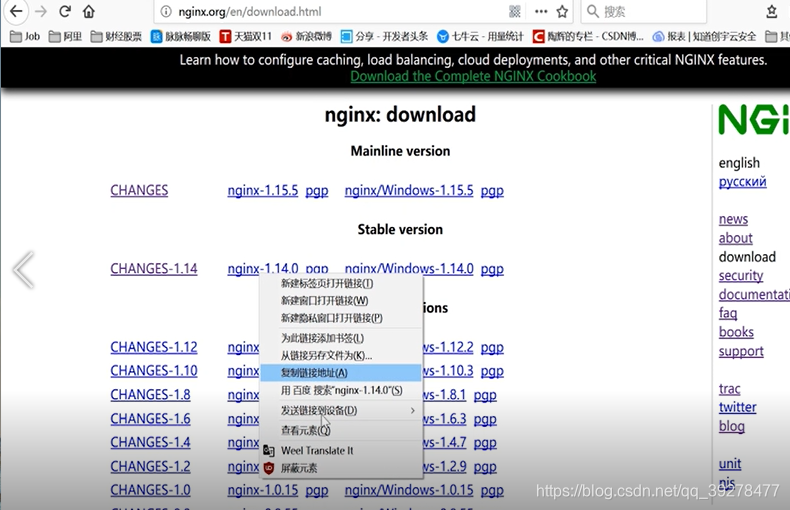Open the downloads icon in toolbar
This screenshot has height=510, width=790.
click(x=771, y=11)
